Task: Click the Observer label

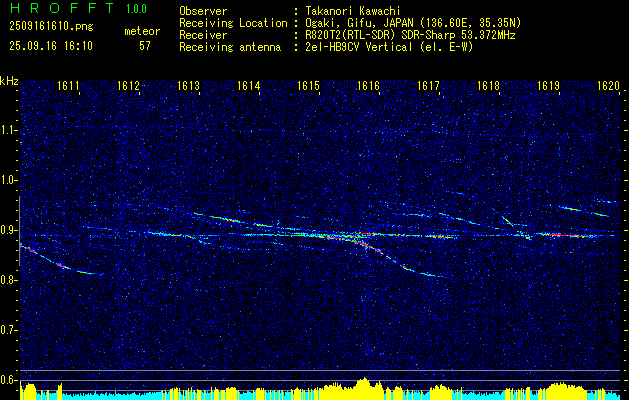Action: [203, 11]
